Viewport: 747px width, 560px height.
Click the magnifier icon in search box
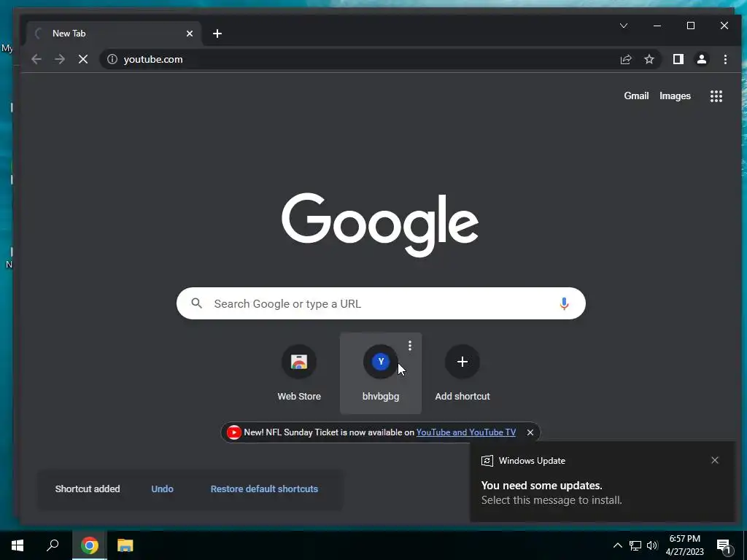coord(196,303)
